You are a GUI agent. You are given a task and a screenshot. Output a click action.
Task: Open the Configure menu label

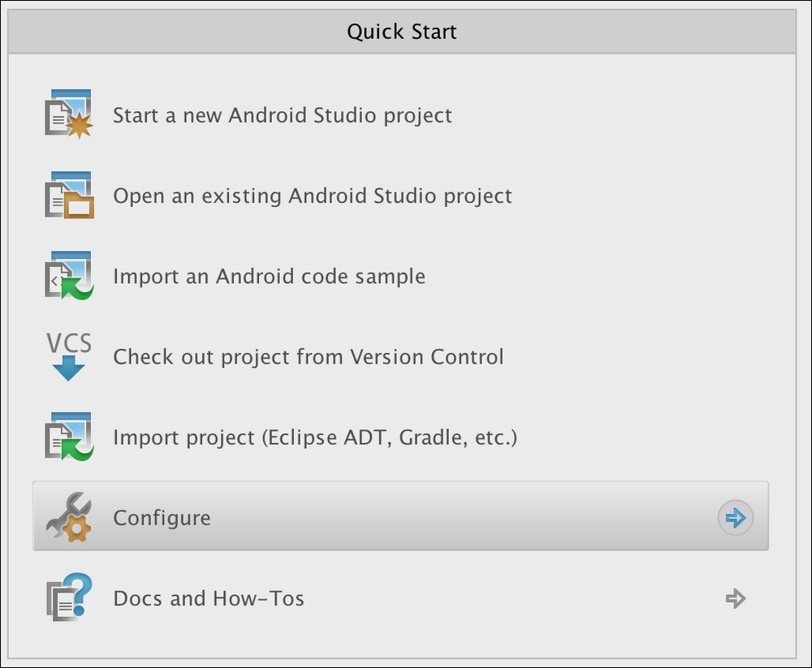pos(162,518)
